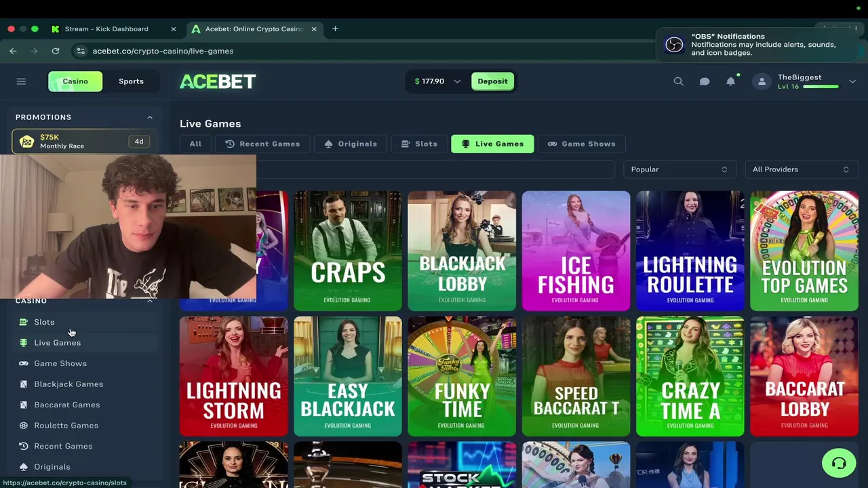This screenshot has height=488, width=868.
Task: Select the Recent Games tab
Action: pyautogui.click(x=262, y=144)
